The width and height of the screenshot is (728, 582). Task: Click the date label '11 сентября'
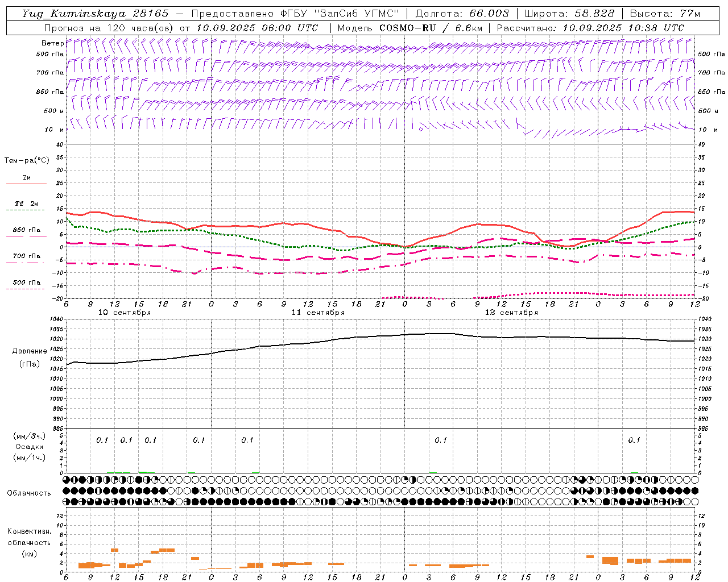318,313
